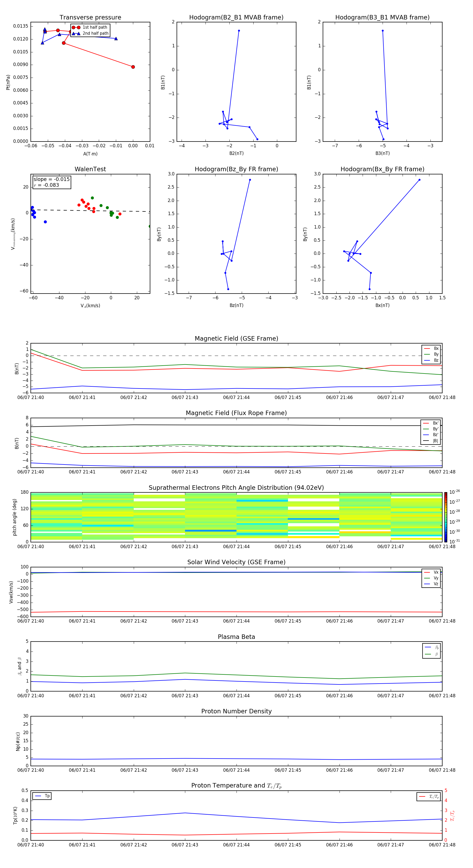Select the "Magnetic Field (GSE Frame)" title
473x868 pixels.
tap(236, 339)
